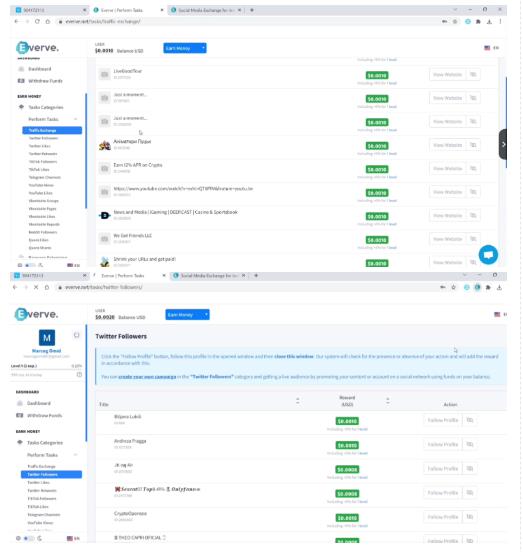Click the DEDICAST logo thumbnail in task list
The height and width of the screenshot is (552, 523).
105,215
